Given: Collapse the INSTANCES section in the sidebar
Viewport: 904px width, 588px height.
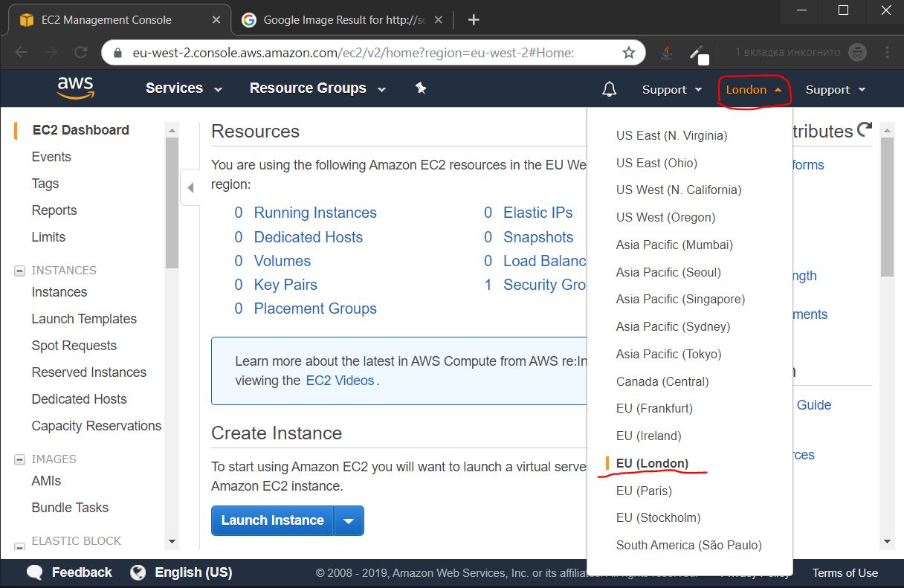Looking at the screenshot, I should [19, 270].
